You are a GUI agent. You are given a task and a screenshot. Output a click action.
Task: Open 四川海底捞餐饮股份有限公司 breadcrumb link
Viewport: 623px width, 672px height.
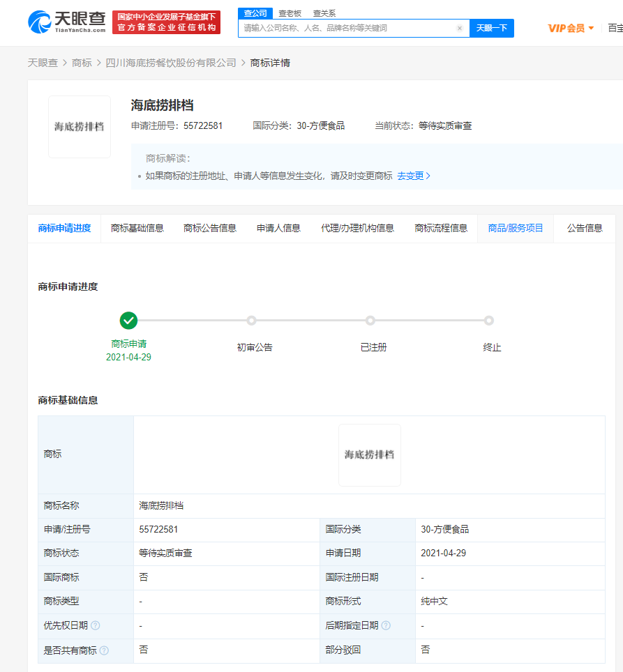pos(171,63)
